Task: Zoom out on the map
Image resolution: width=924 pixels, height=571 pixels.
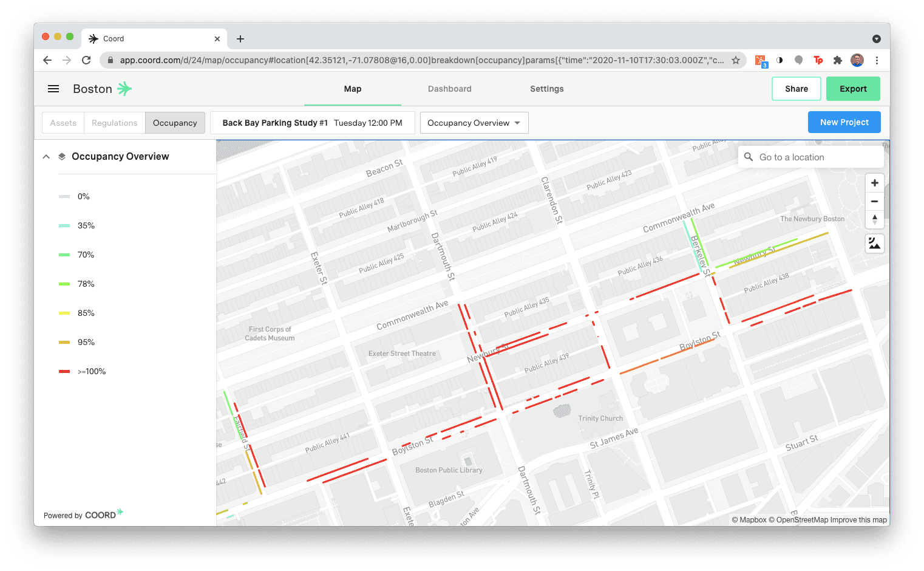Action: [x=875, y=201]
